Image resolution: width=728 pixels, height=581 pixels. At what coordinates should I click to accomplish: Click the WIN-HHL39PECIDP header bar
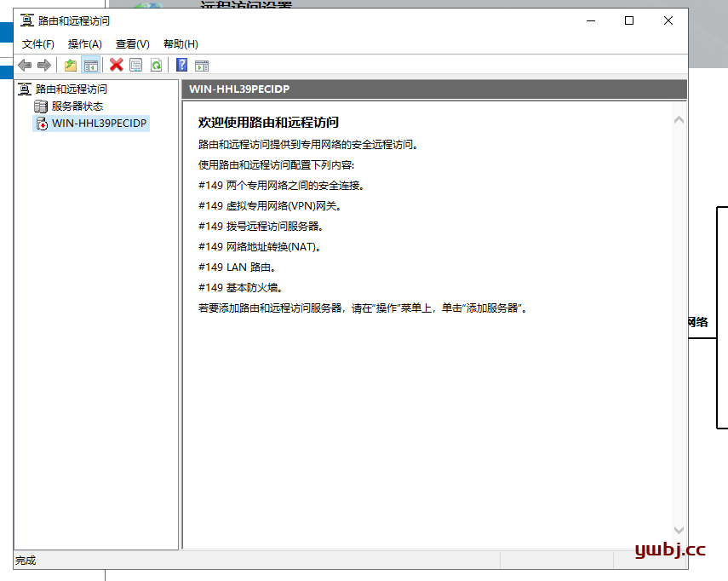pos(434,89)
